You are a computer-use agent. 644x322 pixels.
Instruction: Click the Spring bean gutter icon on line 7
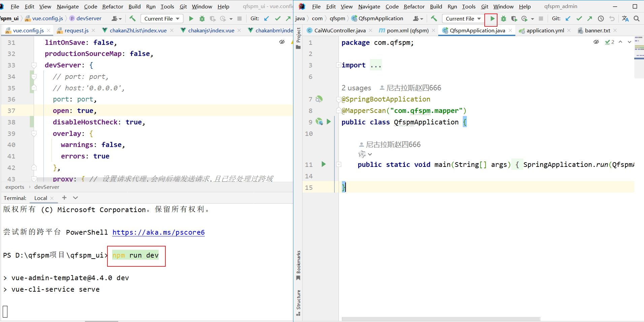[319, 99]
